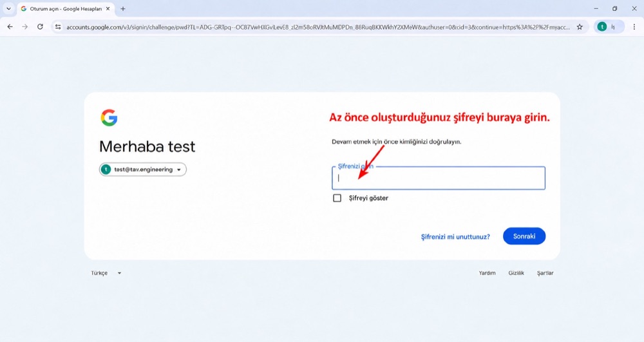
Task: Select the Oturum açın - Google Hesapları tab
Action: (x=66, y=8)
